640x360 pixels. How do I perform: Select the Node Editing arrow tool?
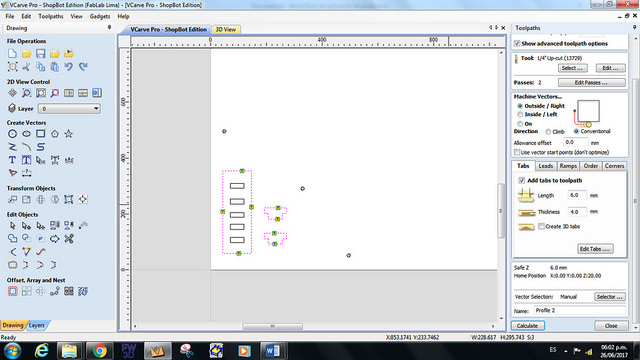pyautogui.click(x=27, y=226)
